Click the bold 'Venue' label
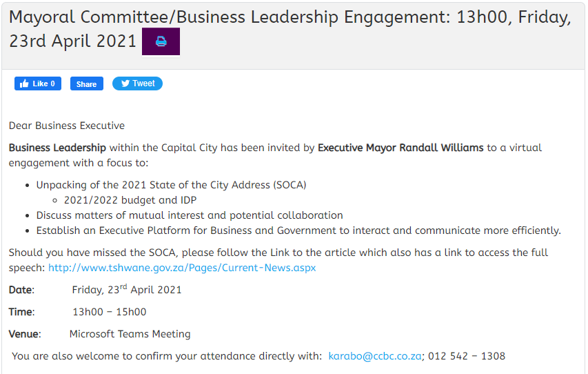The image size is (588, 374). tap(24, 334)
